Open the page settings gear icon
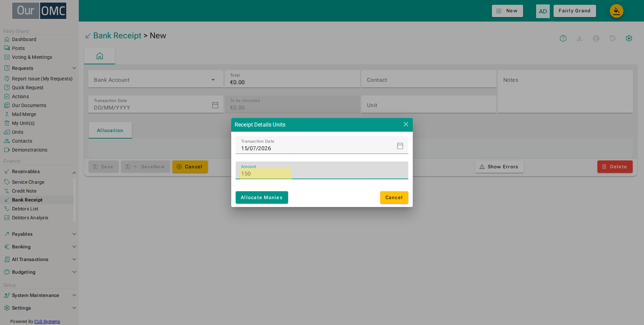 (x=629, y=38)
